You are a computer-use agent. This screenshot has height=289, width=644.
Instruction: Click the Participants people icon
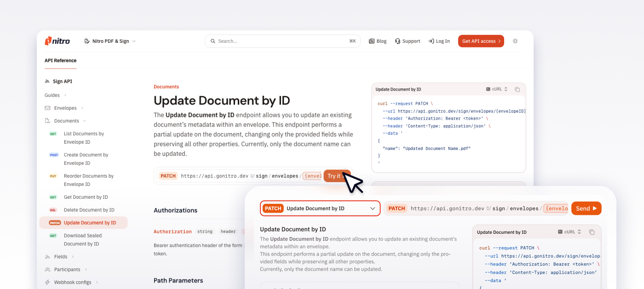click(x=47, y=270)
